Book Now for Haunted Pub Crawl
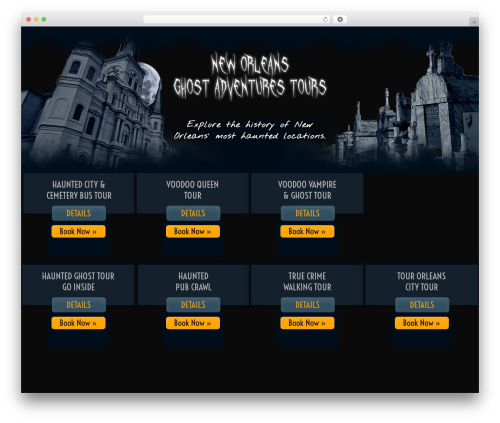The height and width of the screenshot is (423, 500). pyautogui.click(x=193, y=323)
